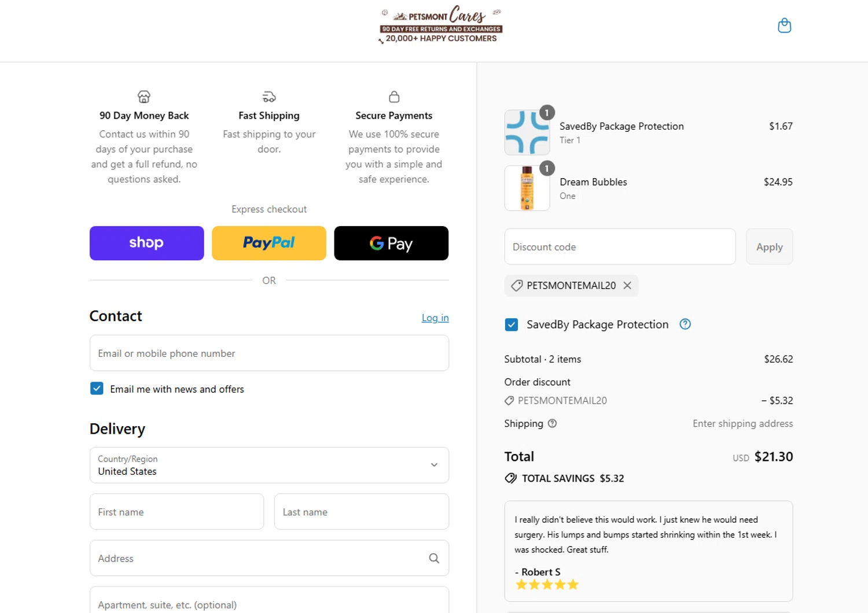Click the Robert S review text
Viewport: 868px width, 613px height.
pyautogui.click(x=645, y=535)
